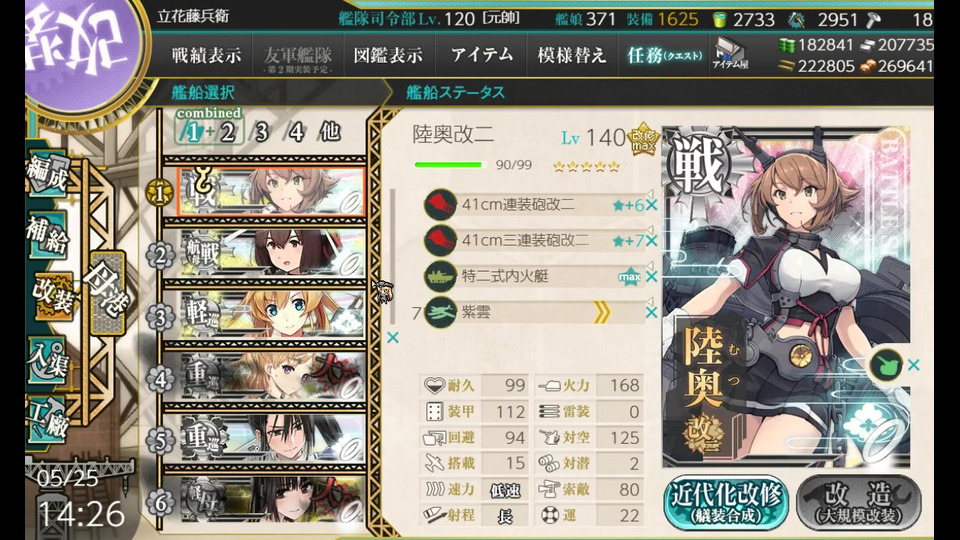Image resolution: width=960 pixels, height=540 pixels.
Task: Open 任務 (Quest) menu
Action: (664, 56)
